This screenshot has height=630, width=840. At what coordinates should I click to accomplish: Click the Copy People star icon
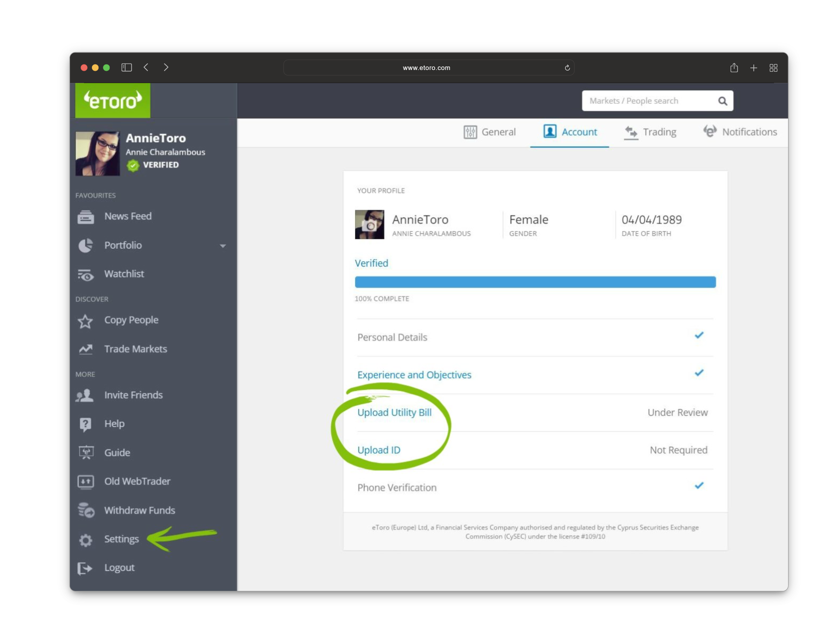coord(85,321)
